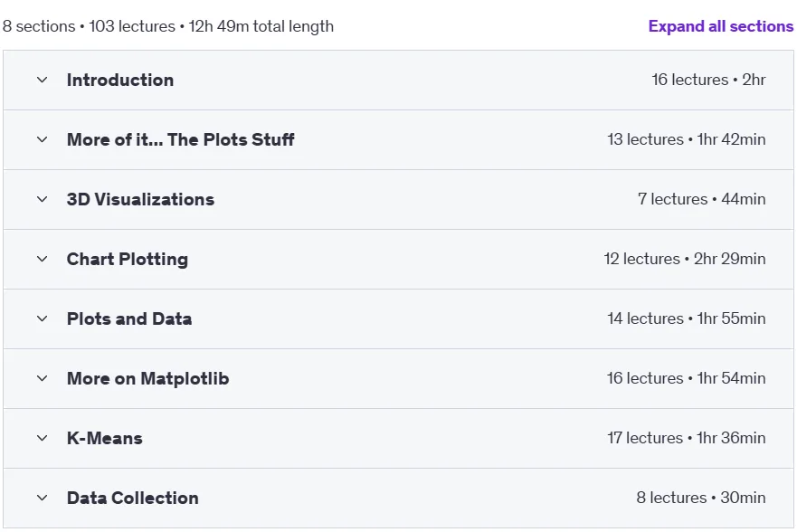Open the Data Collection chevron arrow
This screenshot has height=532, width=797.
point(43,498)
